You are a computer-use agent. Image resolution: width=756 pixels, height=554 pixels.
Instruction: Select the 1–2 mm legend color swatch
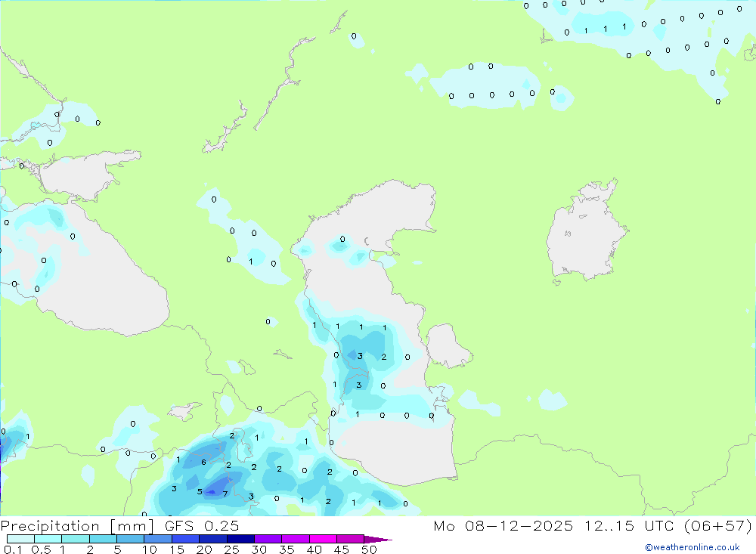pos(76,539)
